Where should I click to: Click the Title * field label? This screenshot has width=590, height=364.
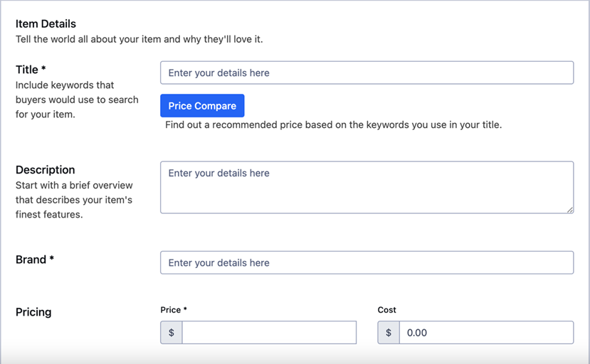click(31, 70)
